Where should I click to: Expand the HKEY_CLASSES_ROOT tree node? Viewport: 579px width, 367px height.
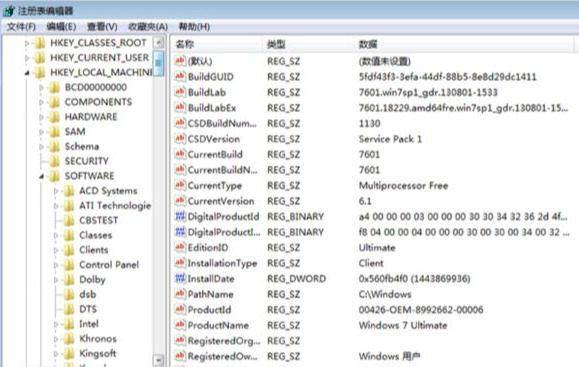click(x=27, y=43)
